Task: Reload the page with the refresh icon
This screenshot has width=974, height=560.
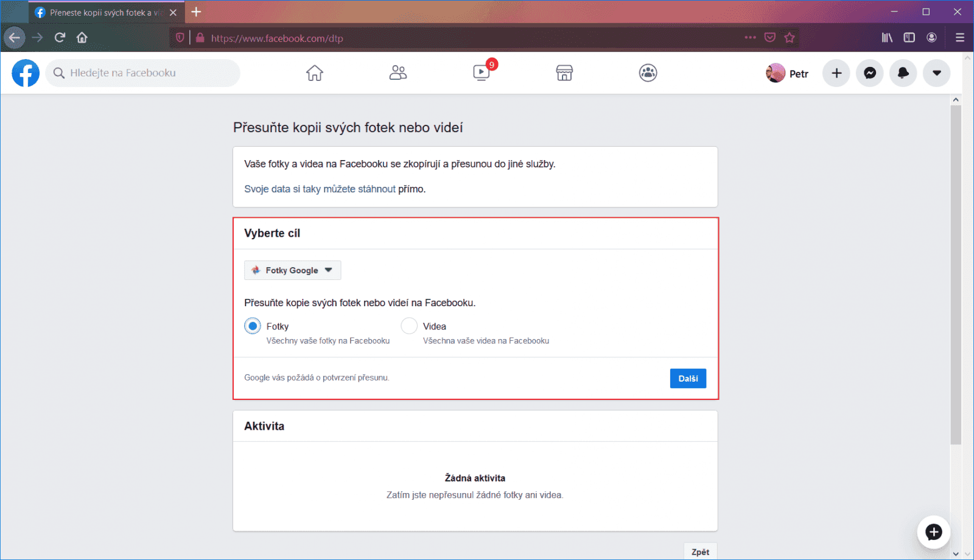Action: point(60,38)
